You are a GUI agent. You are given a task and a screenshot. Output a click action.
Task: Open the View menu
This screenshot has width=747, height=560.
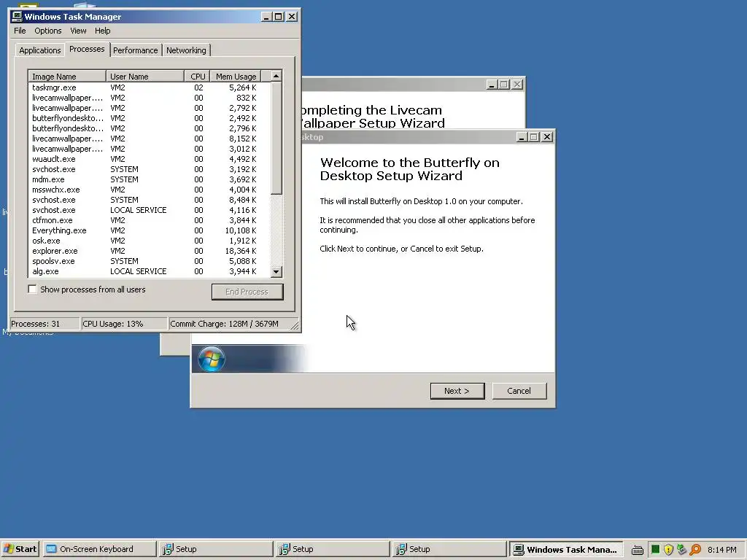pos(78,31)
